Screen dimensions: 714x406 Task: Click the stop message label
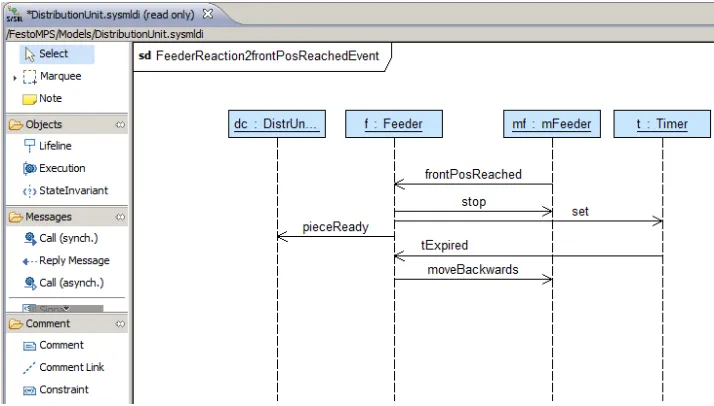pos(474,202)
